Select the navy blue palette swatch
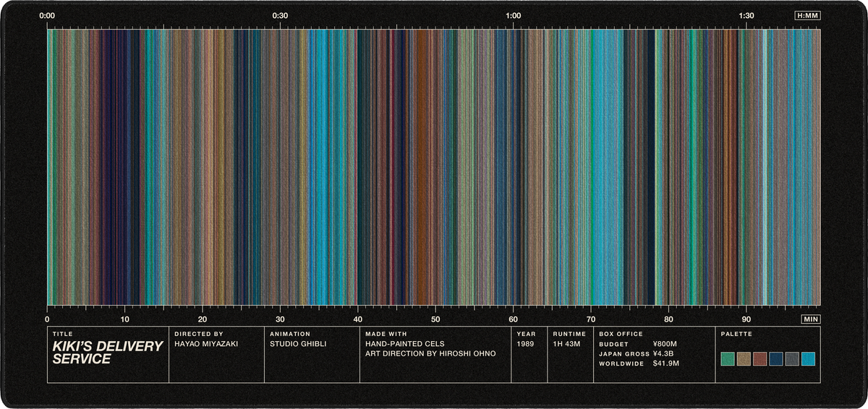Screen dimensions: 868x409 click(776, 358)
